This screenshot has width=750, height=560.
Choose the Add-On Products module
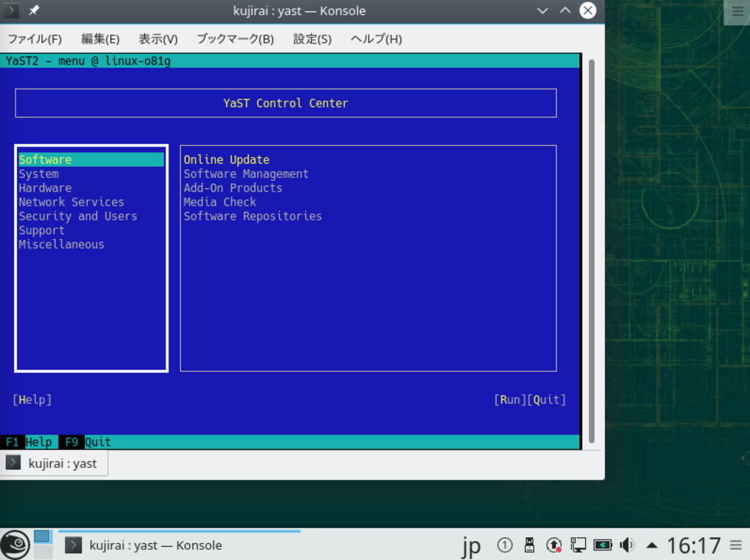[x=233, y=188]
